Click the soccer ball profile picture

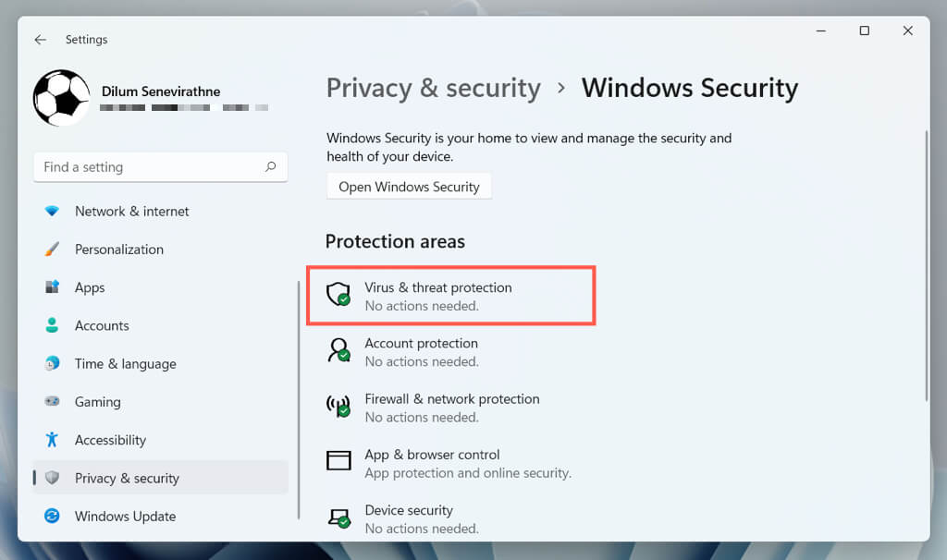(61, 98)
